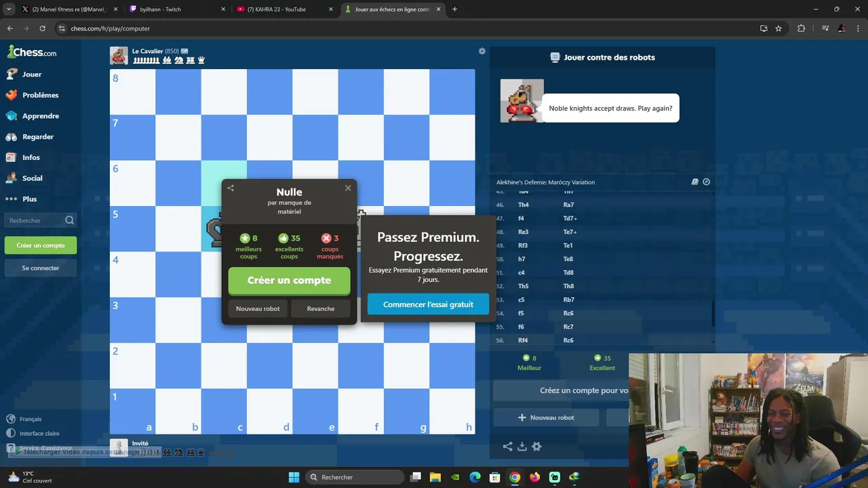Open the explorer compass icon in move list

click(707, 182)
